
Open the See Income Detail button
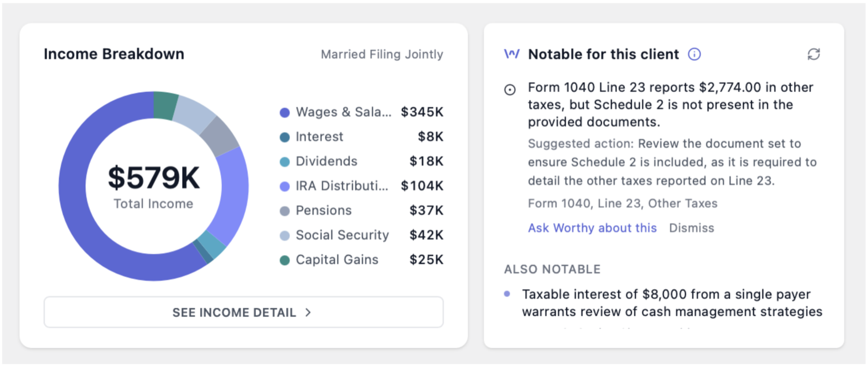click(244, 312)
